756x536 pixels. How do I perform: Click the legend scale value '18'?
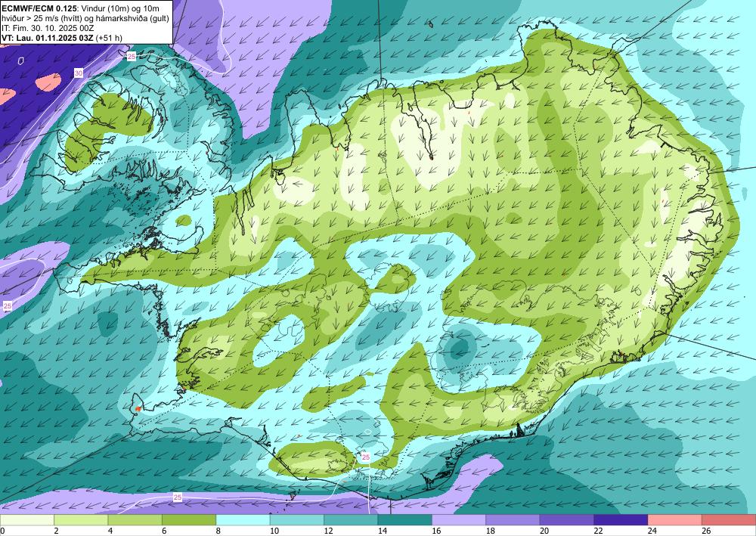point(491,531)
